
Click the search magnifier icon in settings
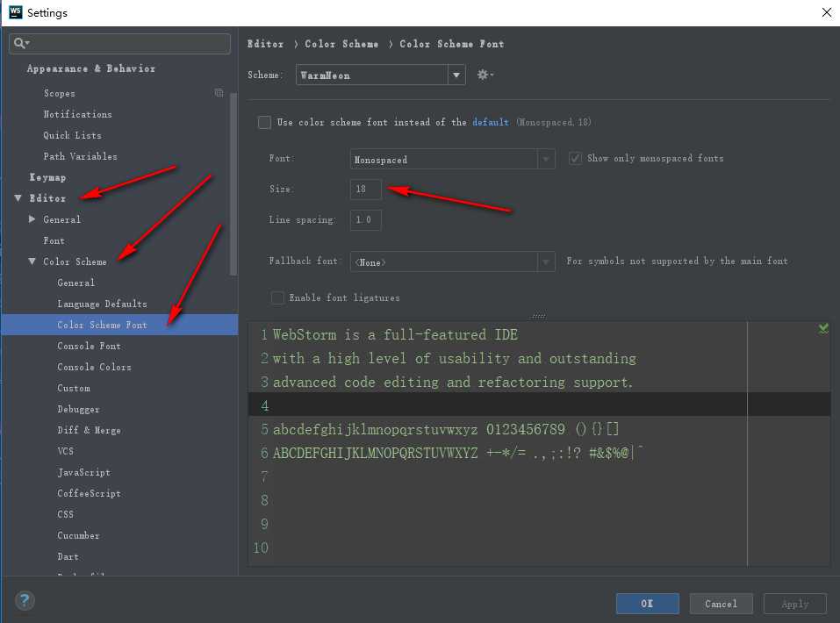point(21,43)
